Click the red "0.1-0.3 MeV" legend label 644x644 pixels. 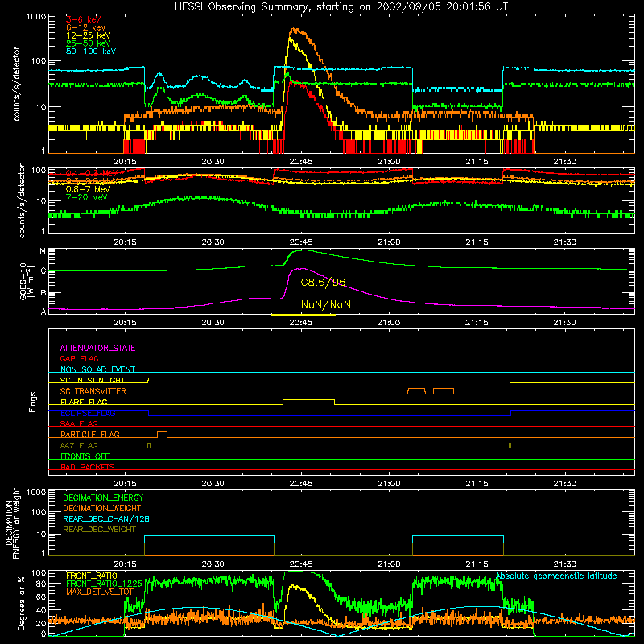coord(92,173)
